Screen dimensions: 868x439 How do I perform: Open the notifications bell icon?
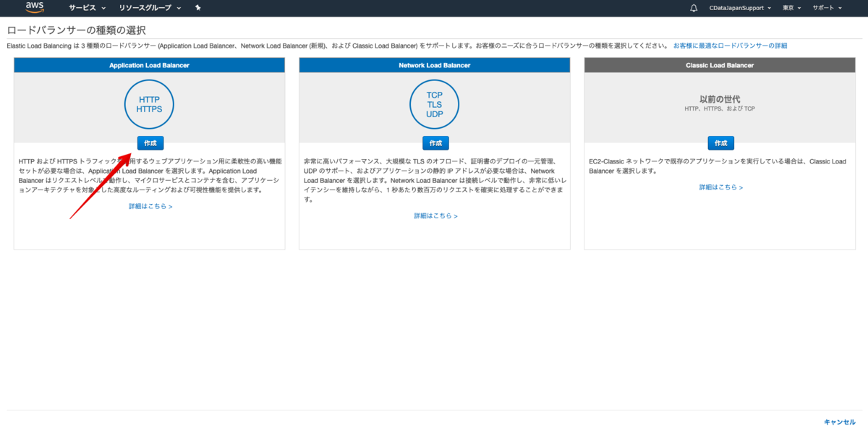(x=694, y=8)
